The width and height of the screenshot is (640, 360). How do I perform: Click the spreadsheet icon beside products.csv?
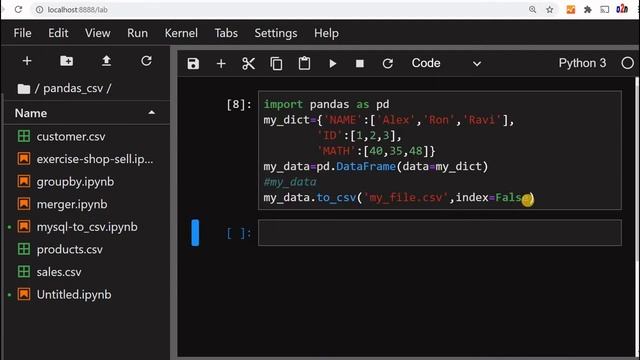point(24,249)
